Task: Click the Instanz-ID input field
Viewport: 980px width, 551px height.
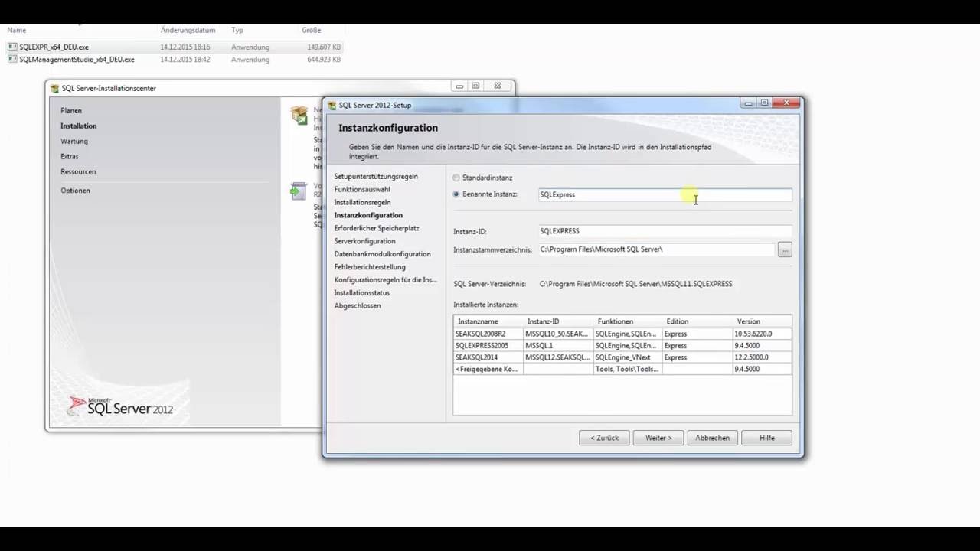Action: tap(665, 231)
